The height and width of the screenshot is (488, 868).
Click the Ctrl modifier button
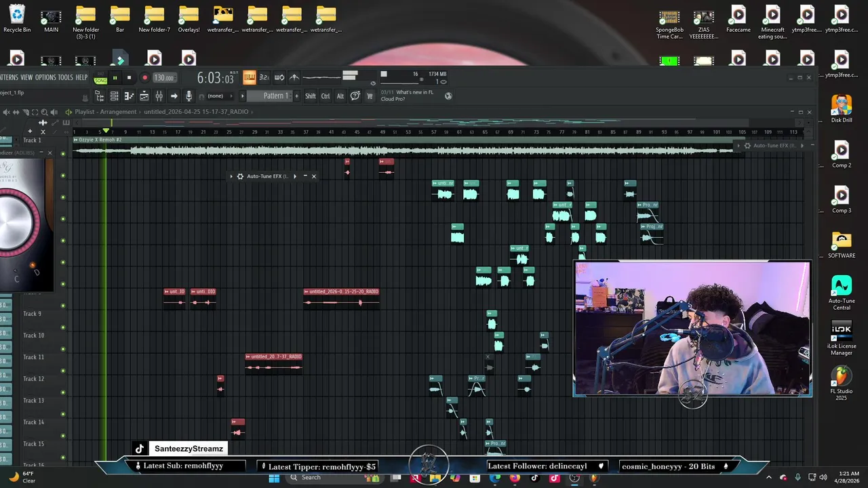325,96
